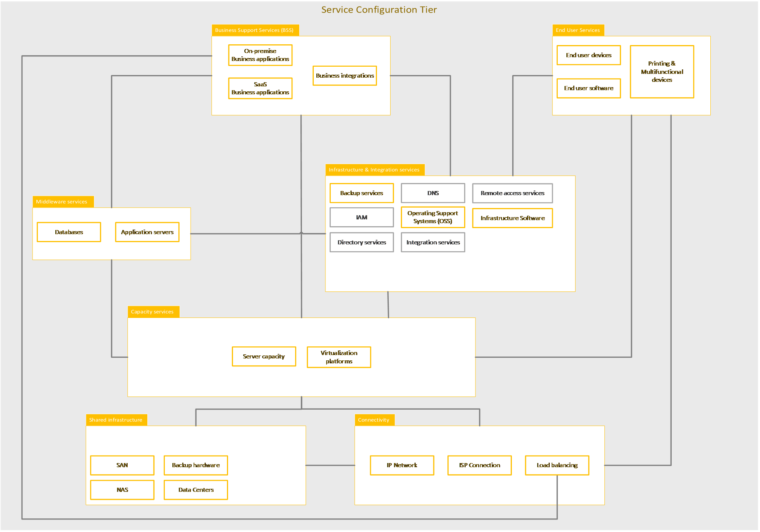Click the Business Support Services (BSS) header
This screenshot has height=532, width=760.
255,30
